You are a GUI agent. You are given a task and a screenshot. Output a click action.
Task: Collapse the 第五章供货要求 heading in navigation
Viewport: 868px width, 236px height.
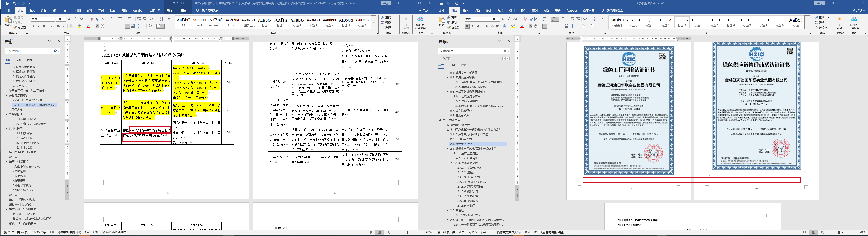(x=6, y=162)
